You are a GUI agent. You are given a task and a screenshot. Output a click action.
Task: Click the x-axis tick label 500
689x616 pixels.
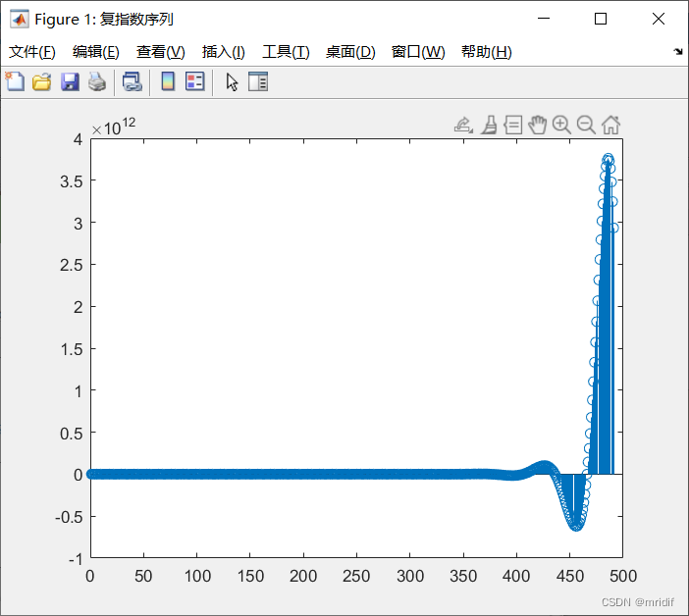623,576
